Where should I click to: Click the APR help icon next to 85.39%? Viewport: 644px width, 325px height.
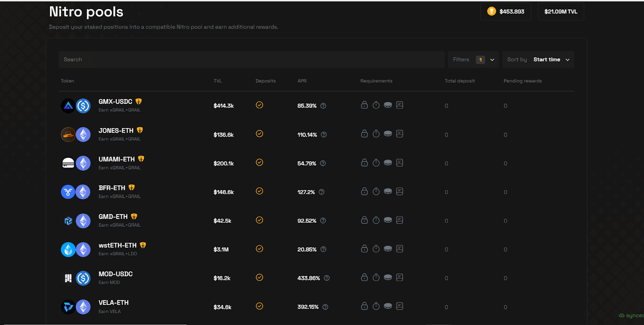point(323,106)
